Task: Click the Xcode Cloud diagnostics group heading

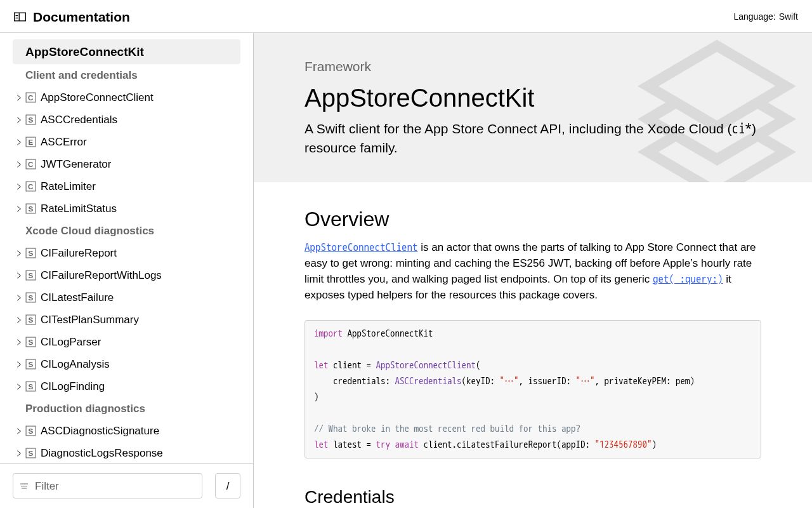Action: tap(89, 231)
